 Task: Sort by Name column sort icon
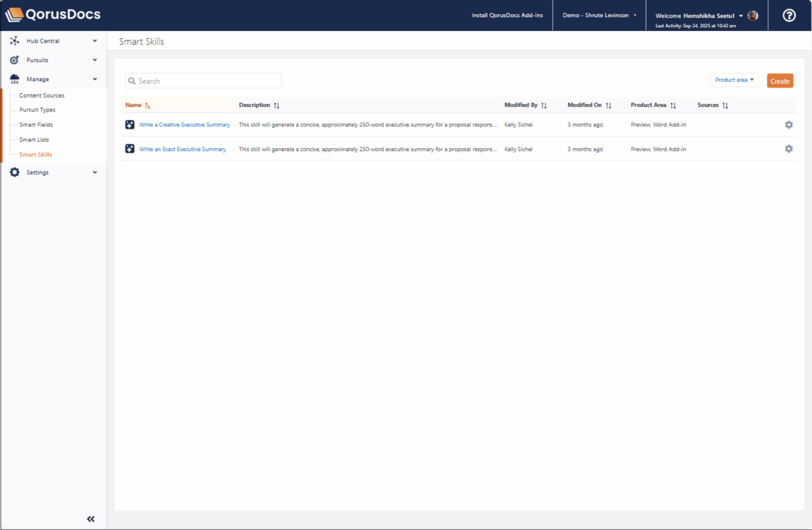click(148, 105)
